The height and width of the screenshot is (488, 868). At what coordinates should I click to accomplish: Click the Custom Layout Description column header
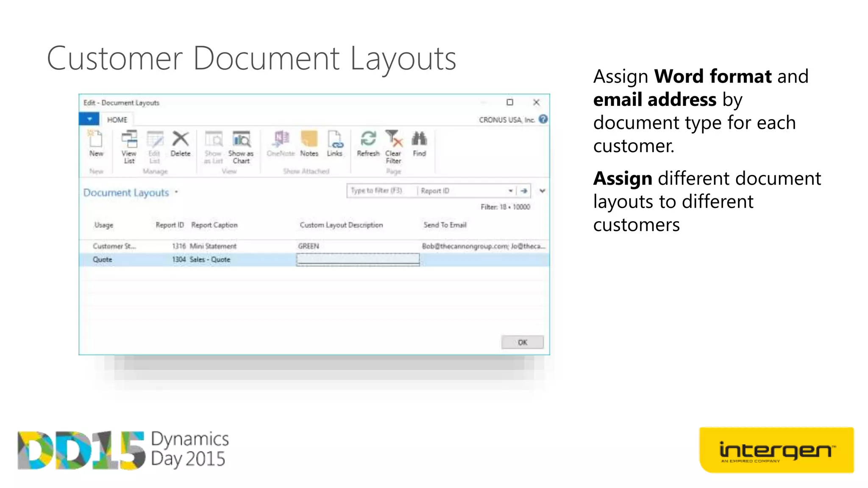click(x=341, y=225)
